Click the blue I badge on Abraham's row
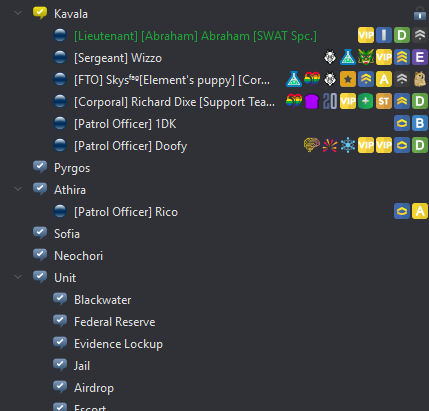 pyautogui.click(x=384, y=35)
